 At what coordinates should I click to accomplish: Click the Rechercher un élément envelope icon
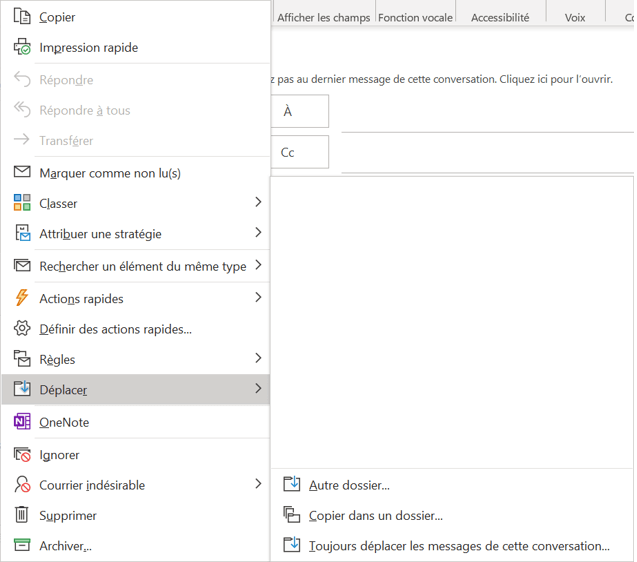(22, 265)
